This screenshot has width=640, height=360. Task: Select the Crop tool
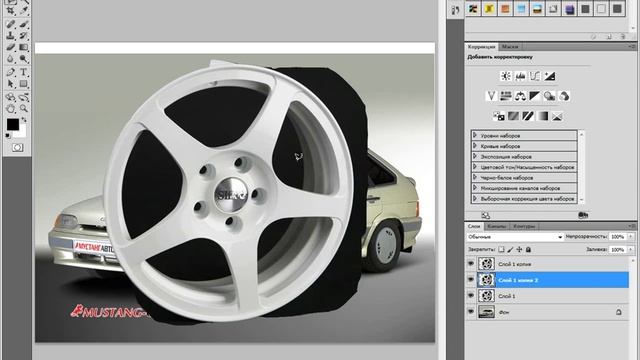point(11,11)
